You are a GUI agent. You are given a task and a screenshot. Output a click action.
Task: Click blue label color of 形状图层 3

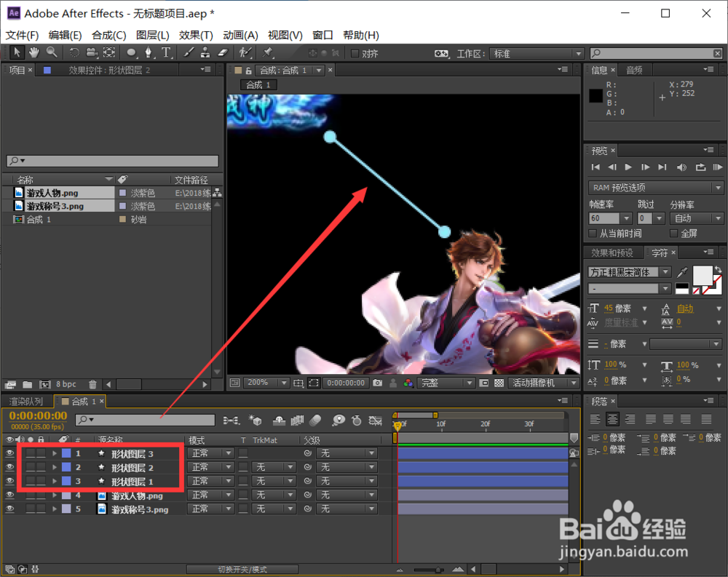click(x=66, y=453)
